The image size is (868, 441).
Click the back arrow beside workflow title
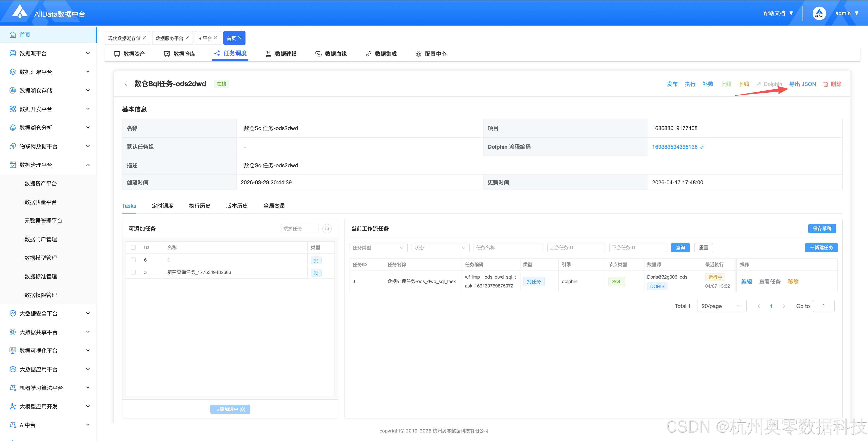(126, 84)
